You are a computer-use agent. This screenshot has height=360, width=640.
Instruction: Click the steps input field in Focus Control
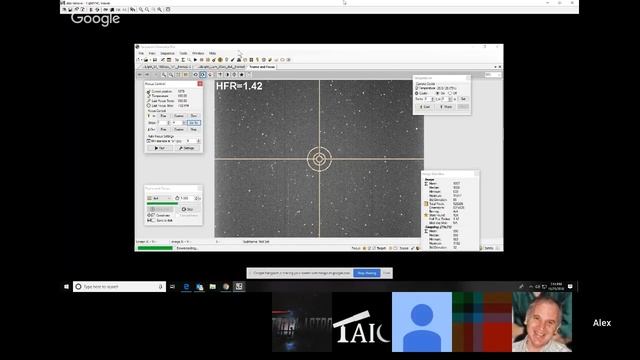[162, 122]
